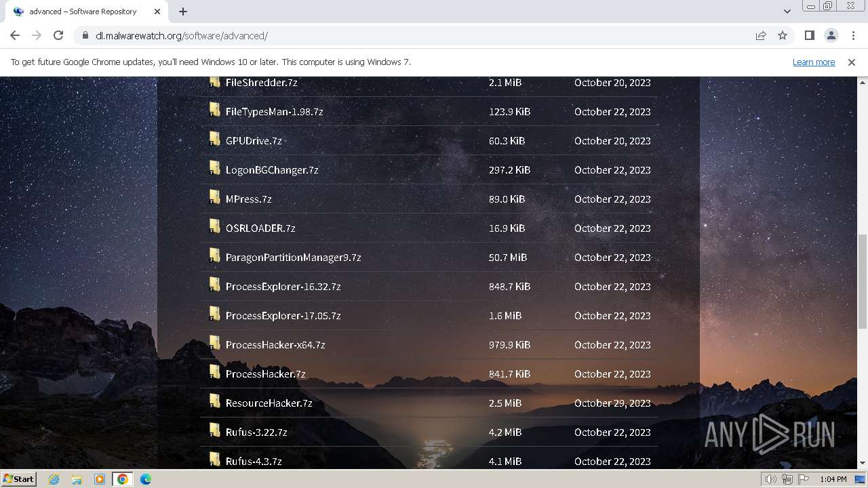Open Rufus-4.3.7z link

254,462
